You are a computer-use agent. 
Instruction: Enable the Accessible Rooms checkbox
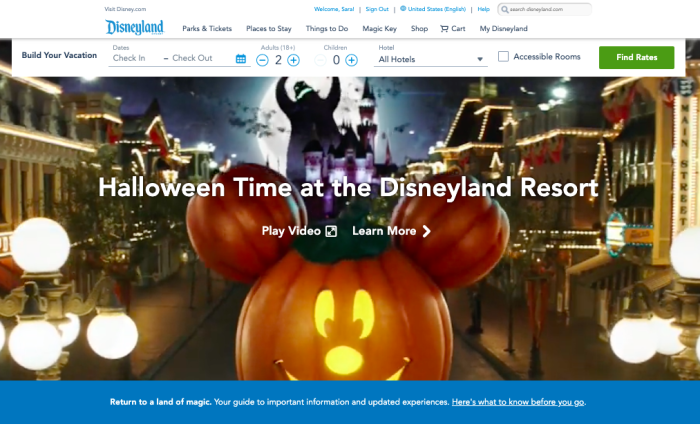coord(503,57)
